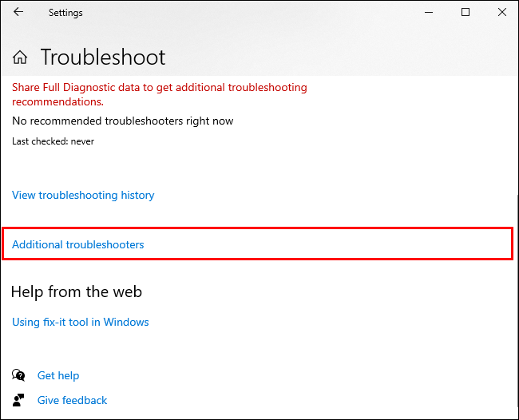Click the Get help chat bubble icon
The width and height of the screenshot is (519, 420).
18,375
